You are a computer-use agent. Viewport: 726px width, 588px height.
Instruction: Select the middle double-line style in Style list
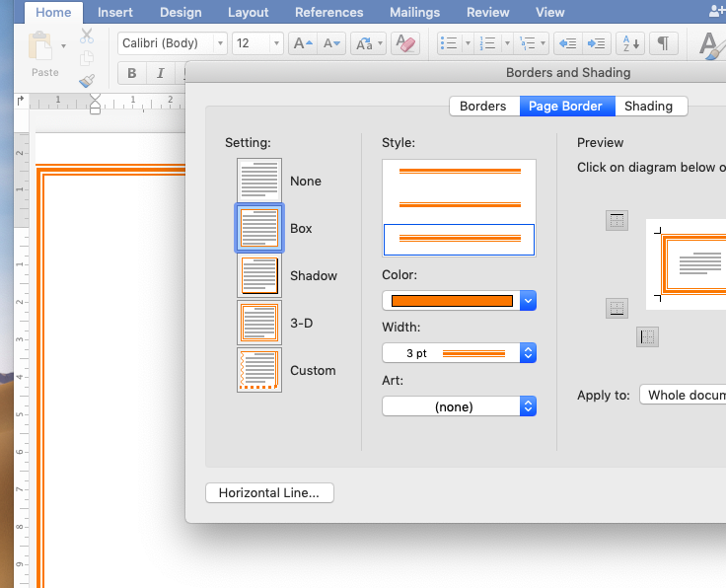pyautogui.click(x=460, y=204)
